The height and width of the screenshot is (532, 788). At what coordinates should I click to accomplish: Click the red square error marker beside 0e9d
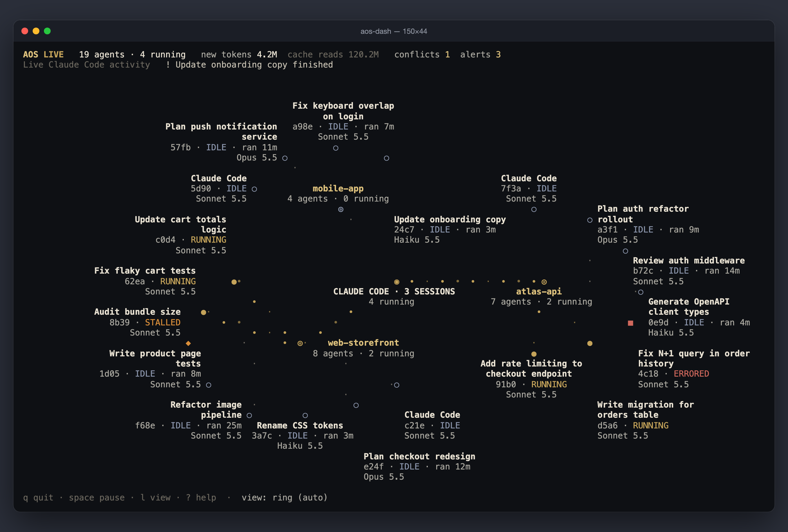630,323
